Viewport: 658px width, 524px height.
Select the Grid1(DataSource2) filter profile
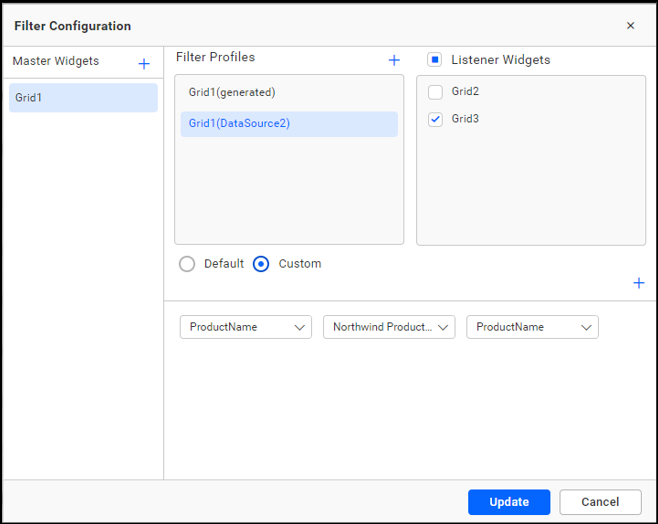(289, 124)
